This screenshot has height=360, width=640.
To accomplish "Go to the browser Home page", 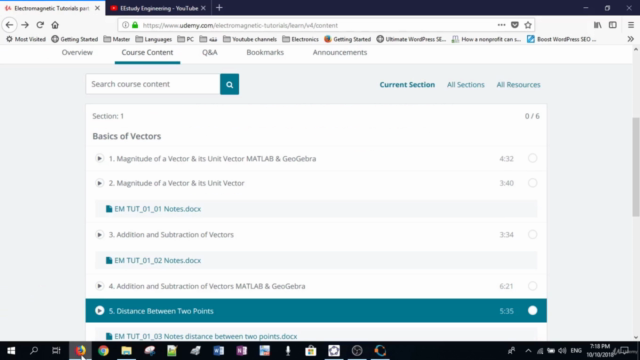I will pos(55,25).
